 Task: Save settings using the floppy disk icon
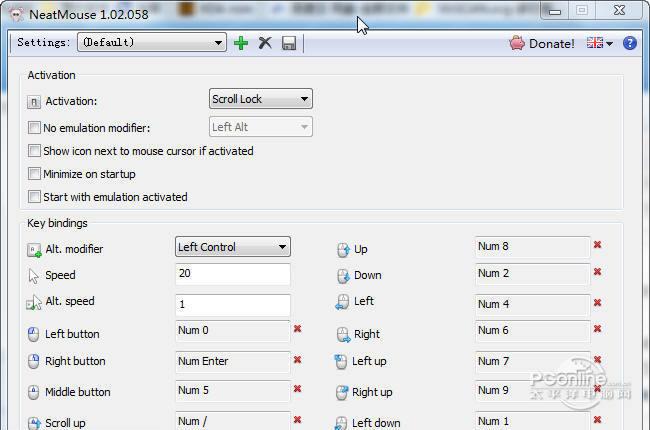coord(289,43)
